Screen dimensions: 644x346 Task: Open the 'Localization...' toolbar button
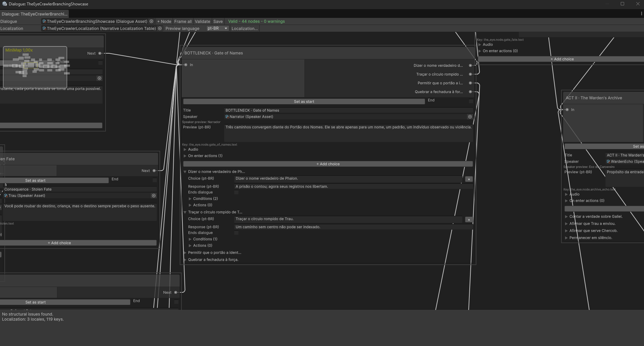[244, 29]
